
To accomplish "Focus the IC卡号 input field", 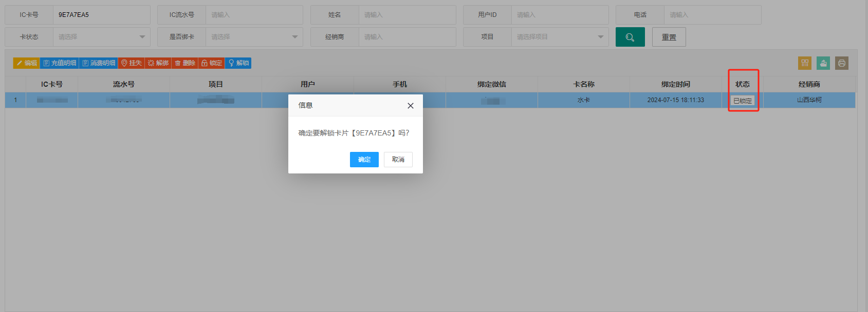I will [102, 15].
